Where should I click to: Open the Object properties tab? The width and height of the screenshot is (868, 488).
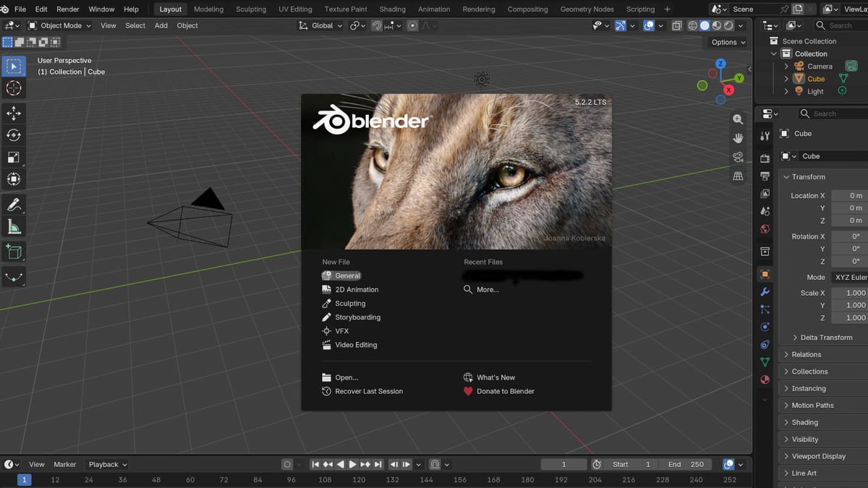point(765,274)
